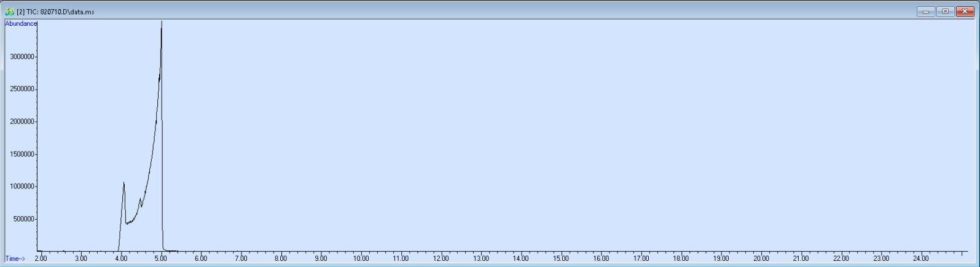Click the 2.00 time tick label
980x267 pixels.
tap(41, 258)
